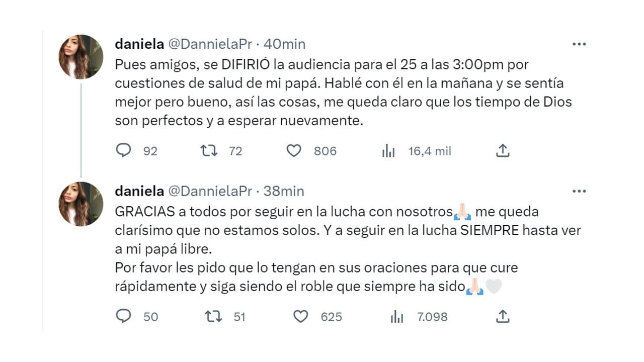The image size is (644, 362).
Task: Click @DannielaPr handle on the second tweet
Action: point(209,192)
